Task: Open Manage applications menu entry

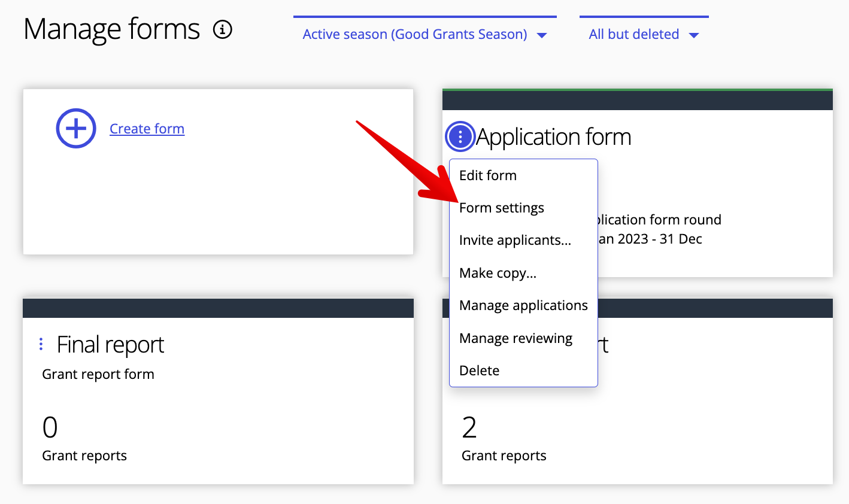Action: (x=523, y=306)
